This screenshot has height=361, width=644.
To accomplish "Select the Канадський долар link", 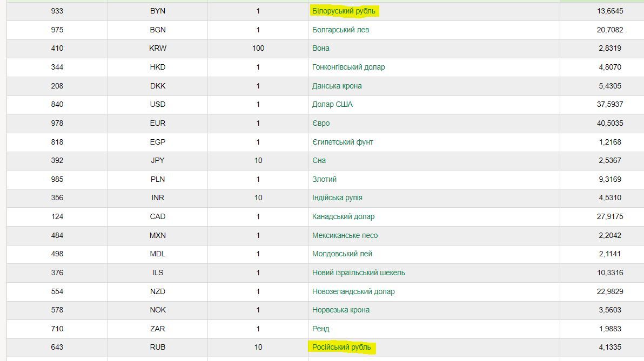I will click(x=343, y=216).
